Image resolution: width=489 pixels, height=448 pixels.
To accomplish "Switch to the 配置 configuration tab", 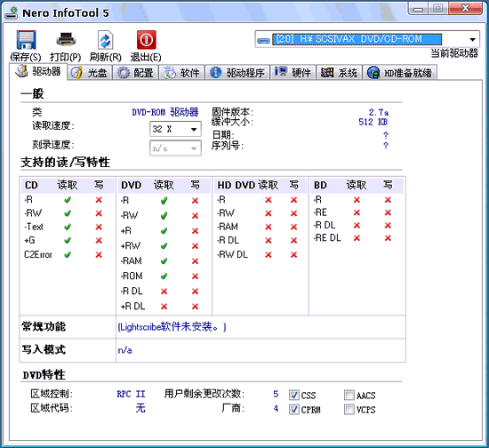I will click(x=135, y=73).
